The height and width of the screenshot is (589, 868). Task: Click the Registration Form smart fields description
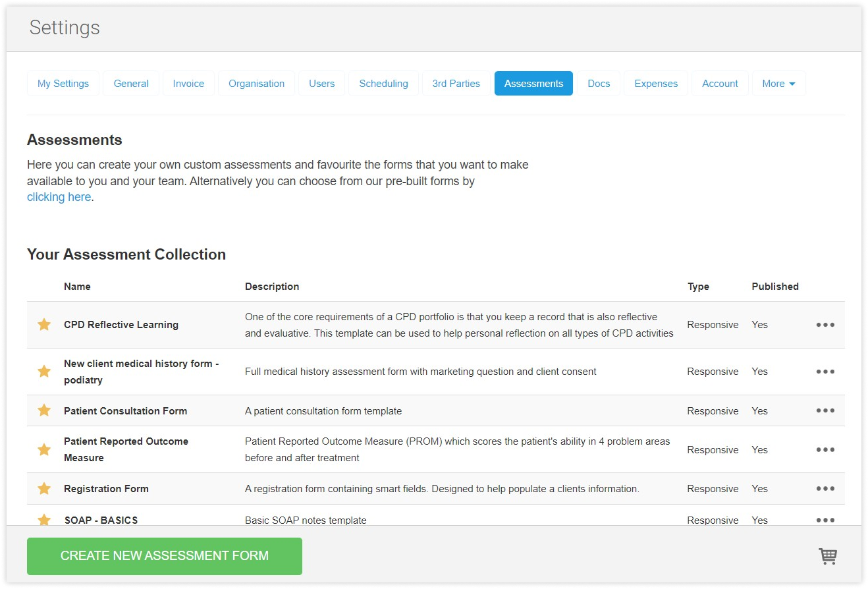pos(442,489)
